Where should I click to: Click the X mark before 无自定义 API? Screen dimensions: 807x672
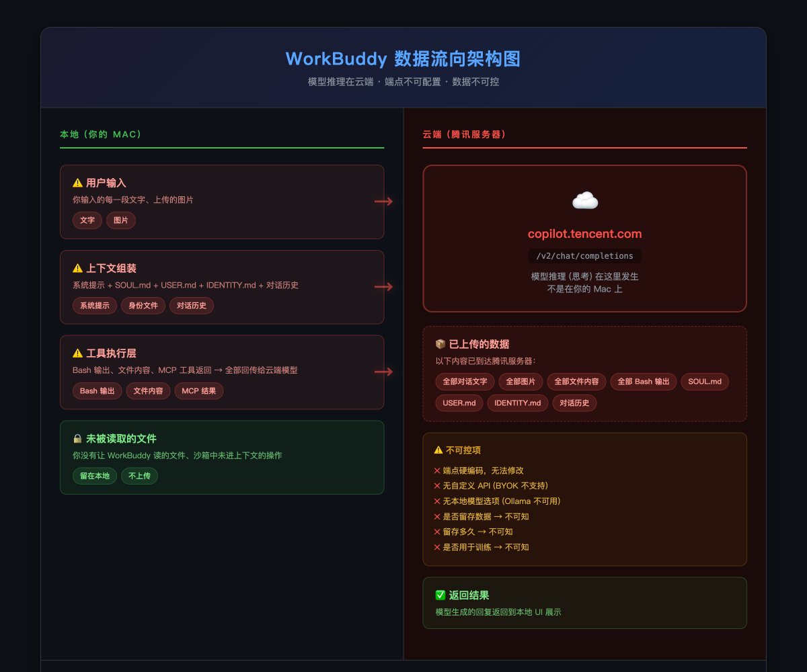437,486
